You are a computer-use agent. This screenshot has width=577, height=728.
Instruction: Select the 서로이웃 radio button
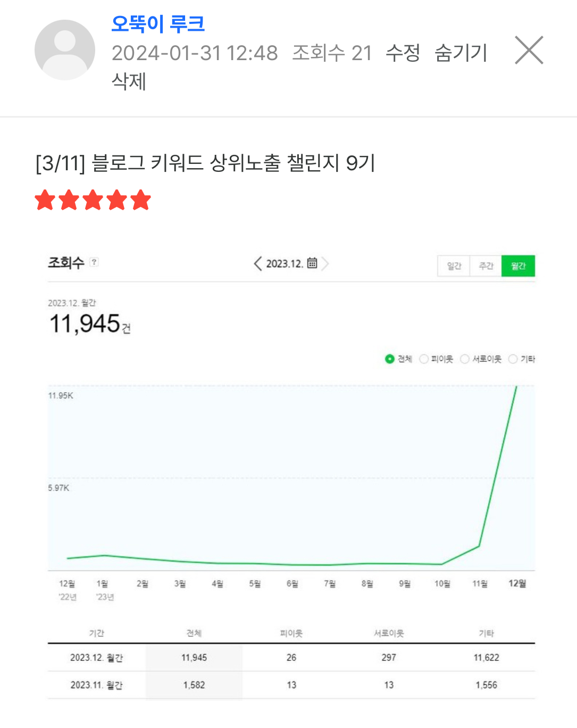[464, 359]
